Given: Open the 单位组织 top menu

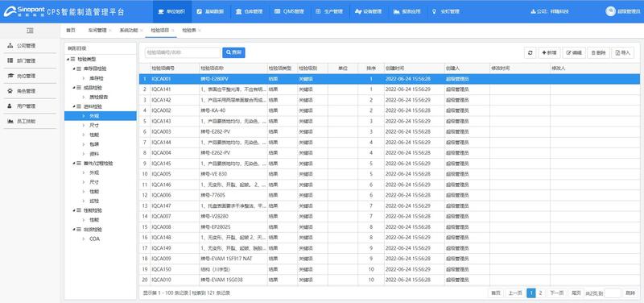Looking at the screenshot, I should click(x=172, y=11).
